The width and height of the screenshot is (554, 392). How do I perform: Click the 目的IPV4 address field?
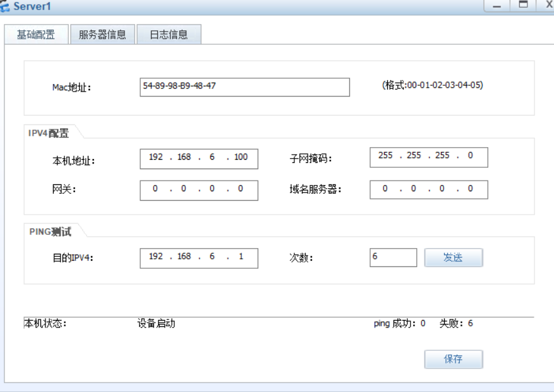(x=199, y=258)
